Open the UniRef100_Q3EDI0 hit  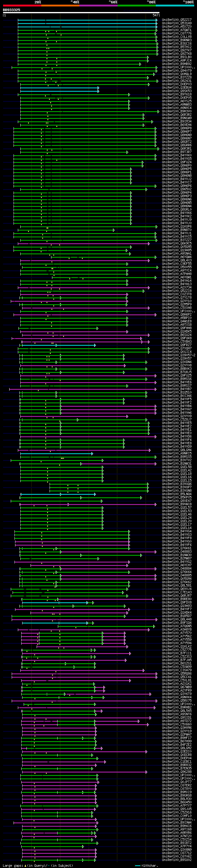[x=176, y=751]
